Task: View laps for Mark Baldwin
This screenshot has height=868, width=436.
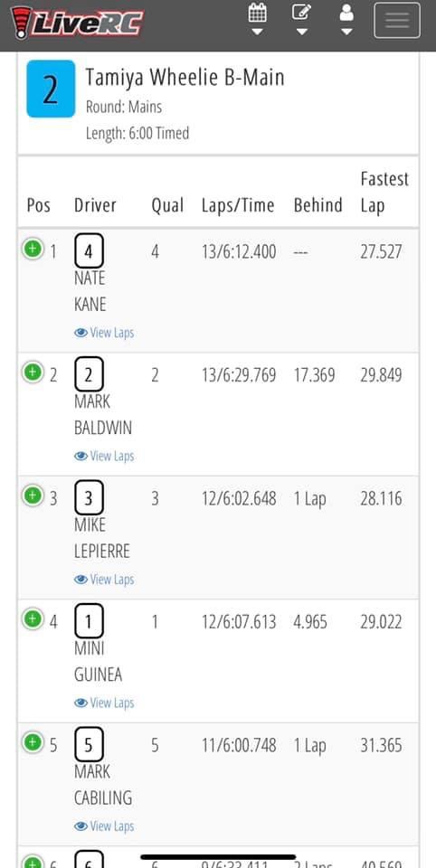Action: 104,456
